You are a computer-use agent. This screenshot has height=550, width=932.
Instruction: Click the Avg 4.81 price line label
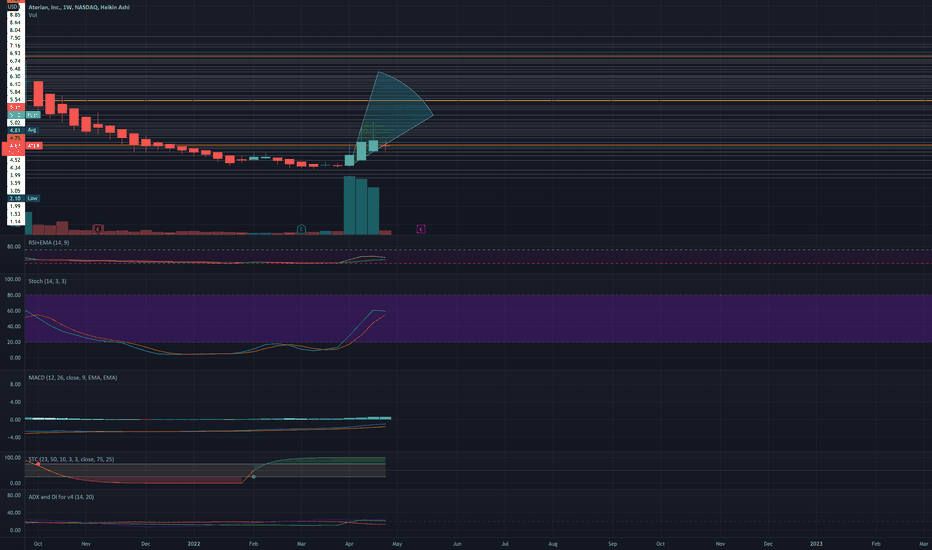pyautogui.click(x=23, y=130)
